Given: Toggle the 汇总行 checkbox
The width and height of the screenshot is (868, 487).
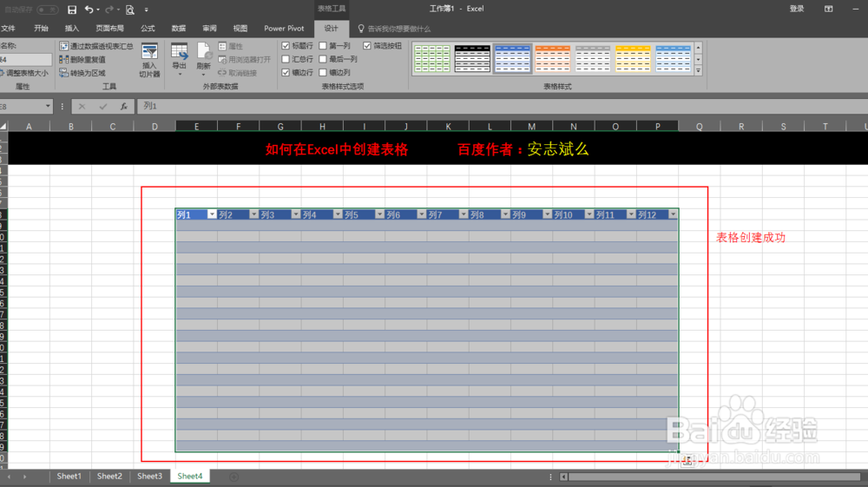Looking at the screenshot, I should (286, 59).
